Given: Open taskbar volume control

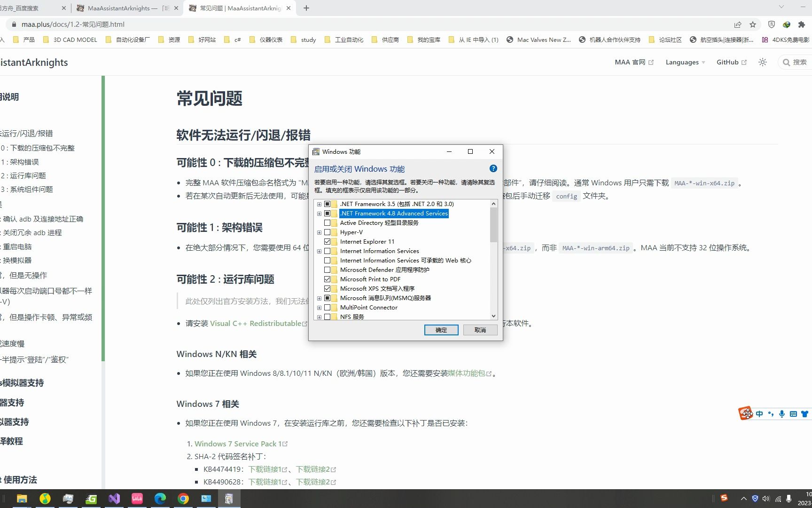Looking at the screenshot, I should (x=766, y=499).
